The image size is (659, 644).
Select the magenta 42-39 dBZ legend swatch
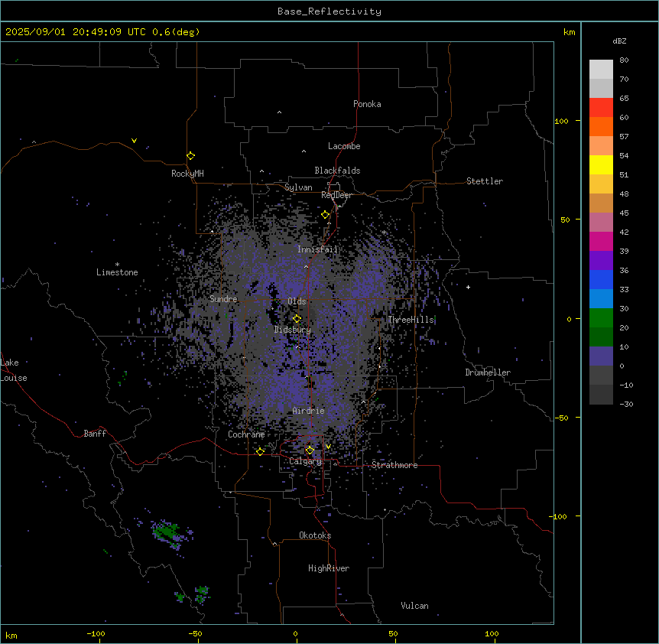coord(601,241)
